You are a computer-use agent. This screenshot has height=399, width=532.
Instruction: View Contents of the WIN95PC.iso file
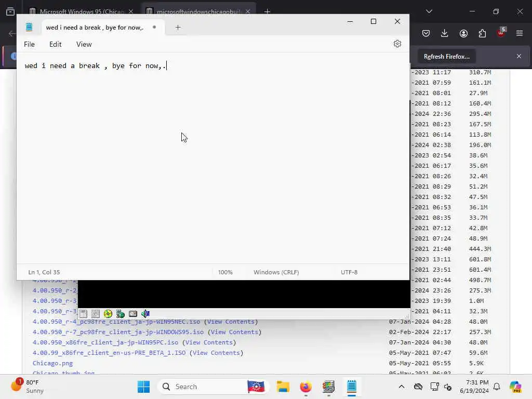209,342
